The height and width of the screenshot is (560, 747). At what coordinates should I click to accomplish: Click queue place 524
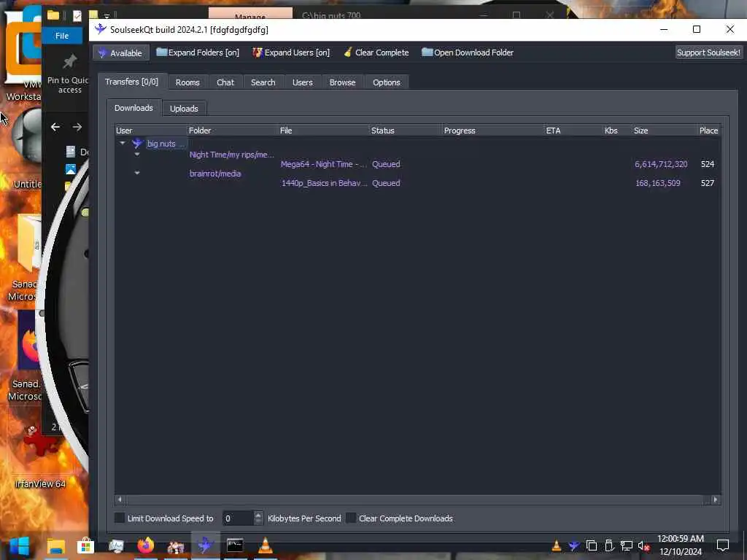pyautogui.click(x=708, y=164)
